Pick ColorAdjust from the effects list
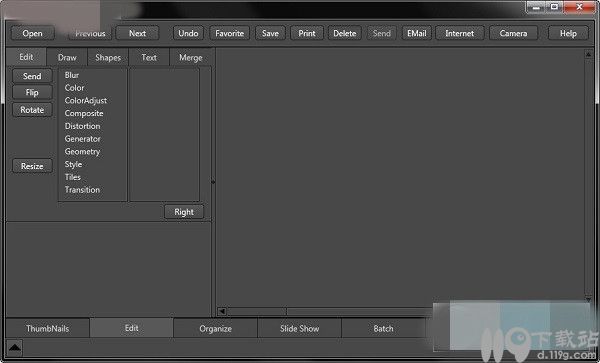 (86, 101)
